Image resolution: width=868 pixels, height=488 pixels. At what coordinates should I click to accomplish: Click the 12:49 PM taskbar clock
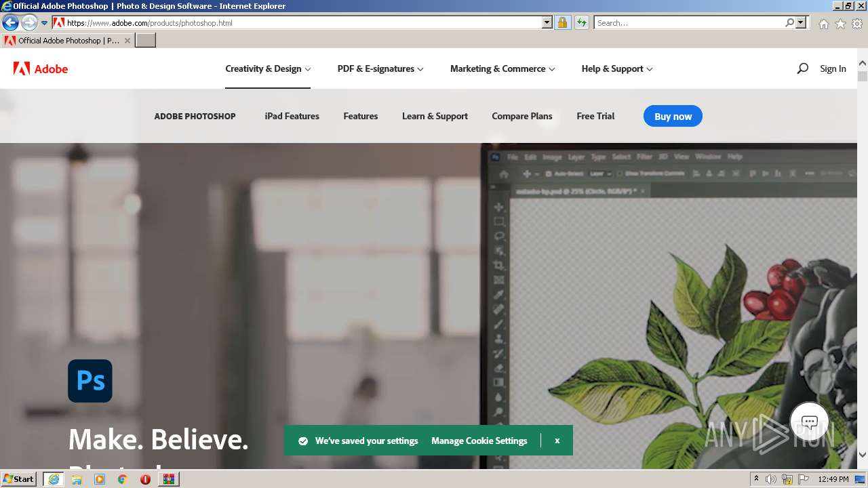833,479
